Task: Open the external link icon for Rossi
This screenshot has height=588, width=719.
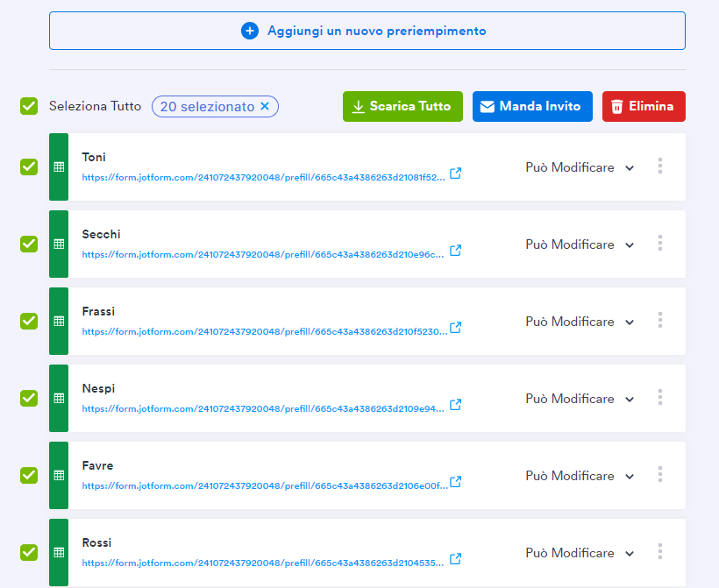Action: coord(455,559)
